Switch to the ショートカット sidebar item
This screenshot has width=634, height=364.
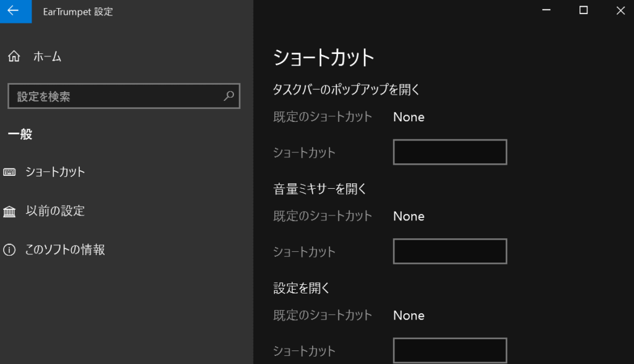[55, 172]
